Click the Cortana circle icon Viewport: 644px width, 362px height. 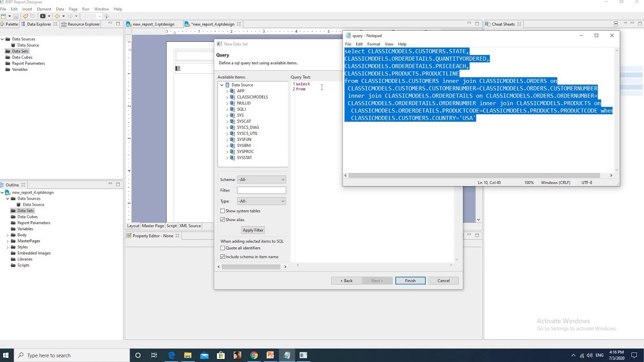138,355
